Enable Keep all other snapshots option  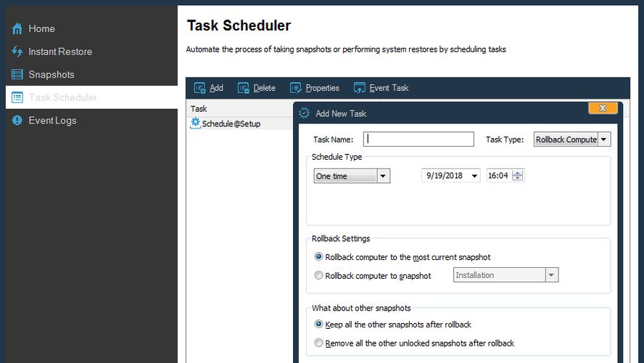tap(319, 325)
